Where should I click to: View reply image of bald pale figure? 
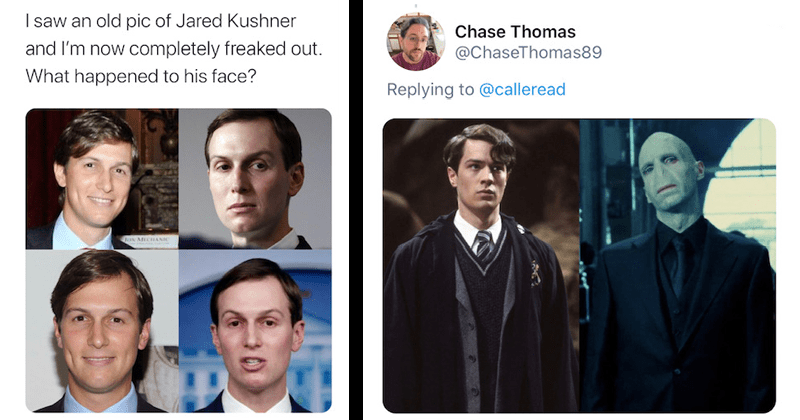click(x=678, y=265)
